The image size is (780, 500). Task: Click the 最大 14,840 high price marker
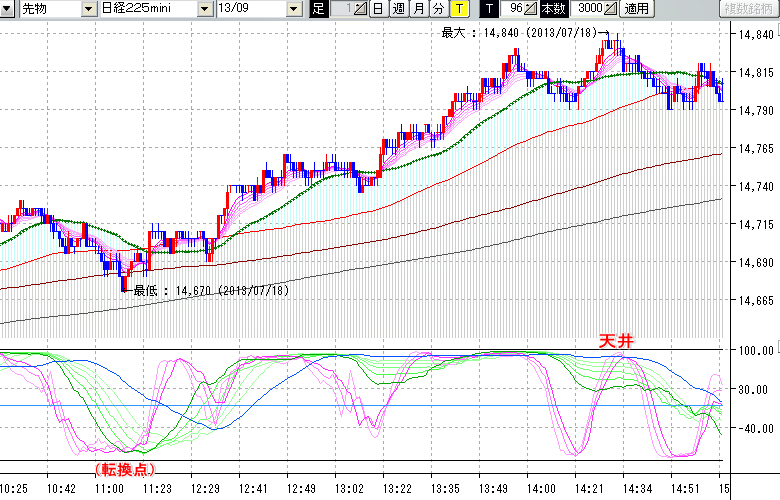pyautogui.click(x=519, y=33)
